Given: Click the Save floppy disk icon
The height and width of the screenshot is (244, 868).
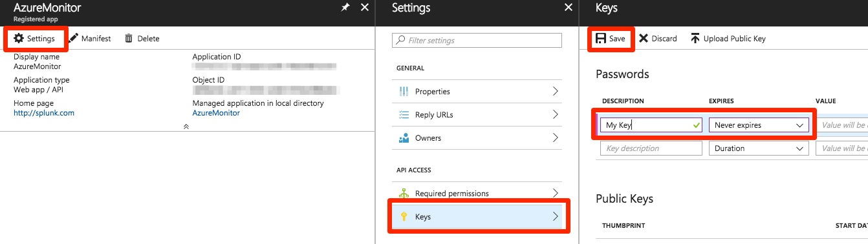Looking at the screenshot, I should click(600, 39).
